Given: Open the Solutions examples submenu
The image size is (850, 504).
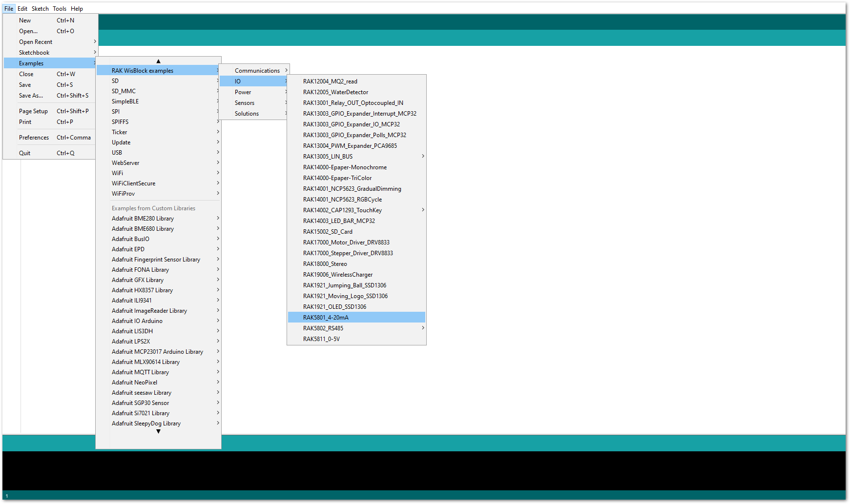Looking at the screenshot, I should click(254, 114).
